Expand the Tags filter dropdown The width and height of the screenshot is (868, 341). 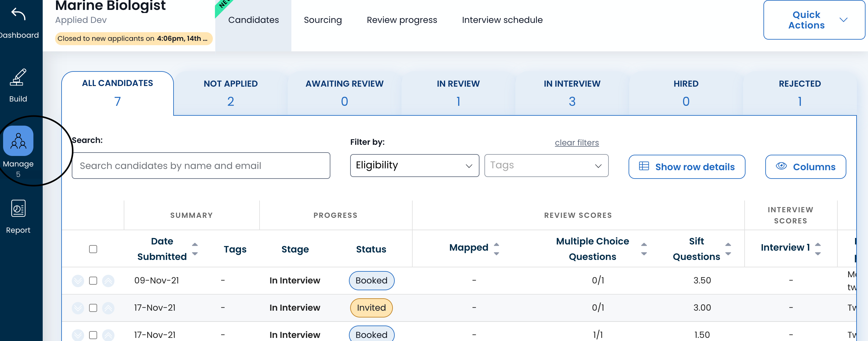click(546, 166)
